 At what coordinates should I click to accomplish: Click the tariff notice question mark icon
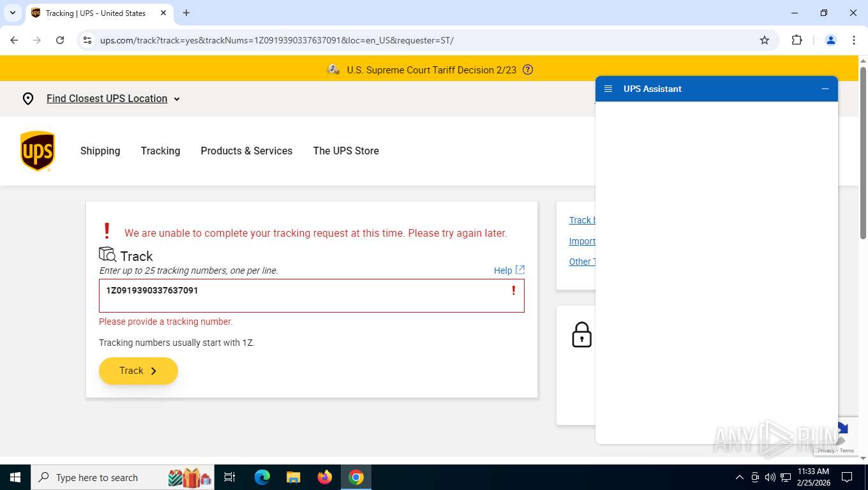tap(528, 70)
